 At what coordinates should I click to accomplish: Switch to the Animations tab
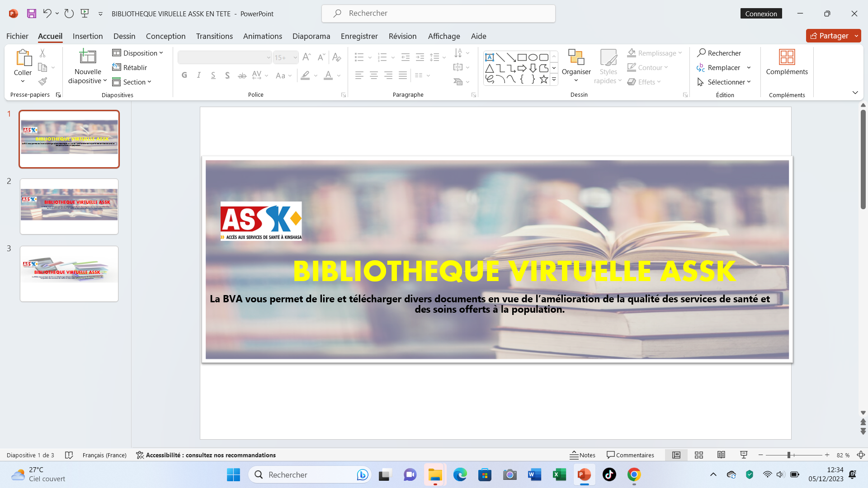click(262, 36)
